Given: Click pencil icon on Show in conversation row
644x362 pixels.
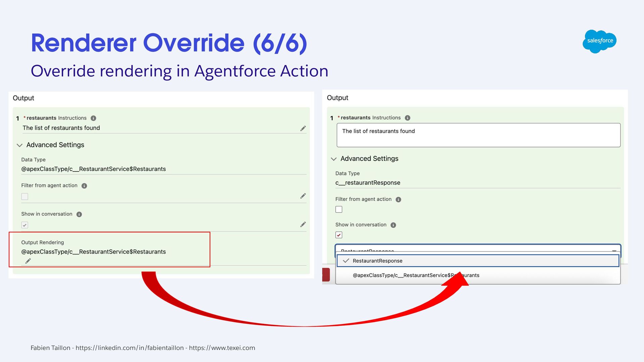Looking at the screenshot, I should (303, 224).
